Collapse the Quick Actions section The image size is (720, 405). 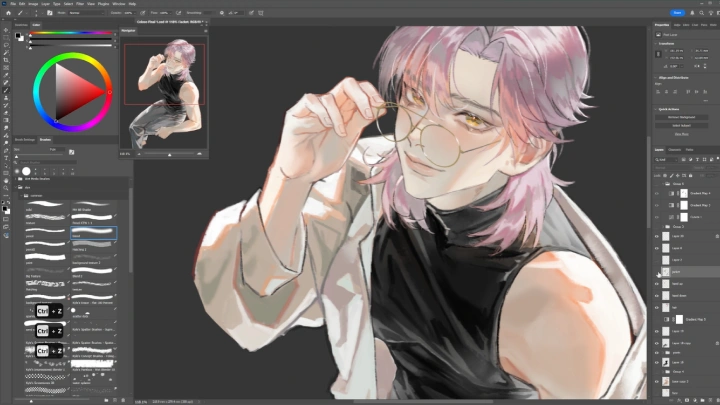(x=656, y=109)
